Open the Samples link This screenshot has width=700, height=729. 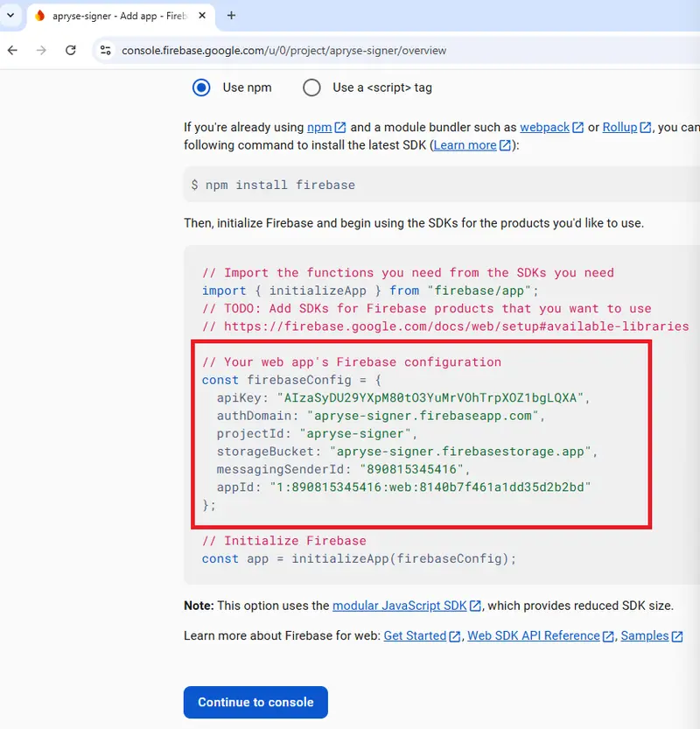[x=645, y=635]
